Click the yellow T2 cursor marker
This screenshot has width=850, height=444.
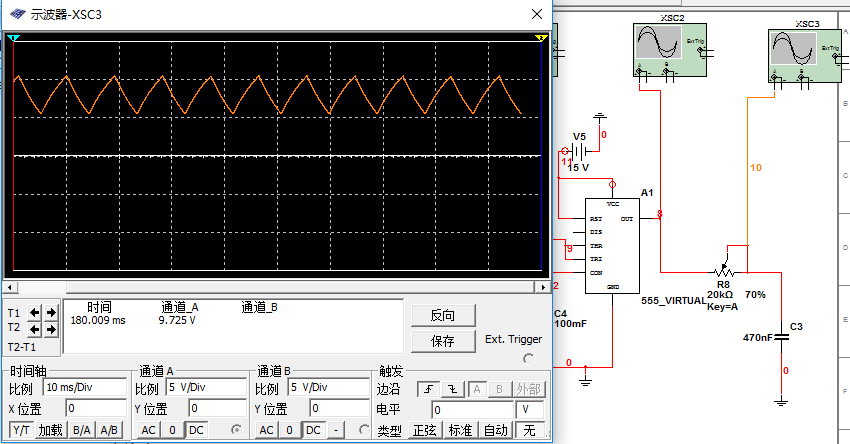click(x=540, y=37)
